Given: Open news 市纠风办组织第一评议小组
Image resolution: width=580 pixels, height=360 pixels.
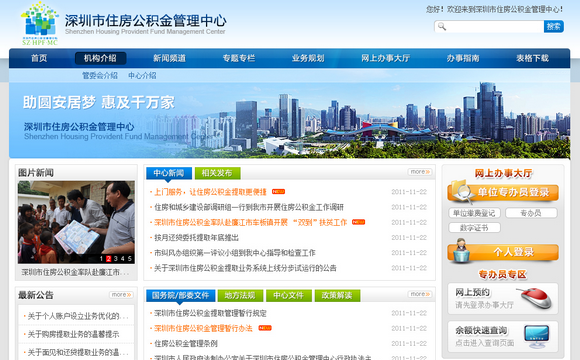Looking at the screenshot, I should 235,252.
